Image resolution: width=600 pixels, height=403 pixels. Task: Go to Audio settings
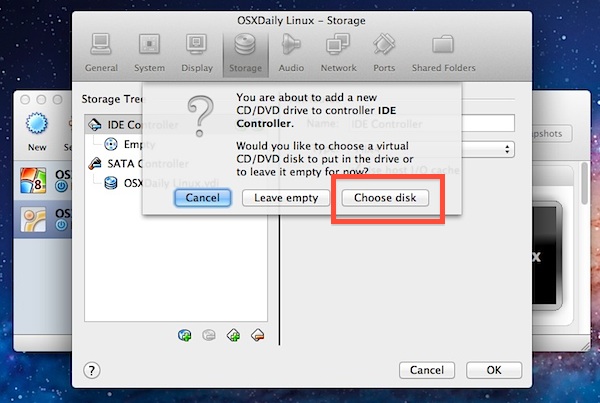pos(291,52)
